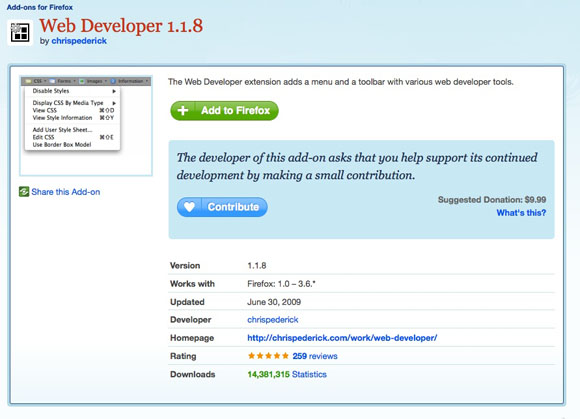
Task: Click the contribution request italic text
Action: point(357,166)
